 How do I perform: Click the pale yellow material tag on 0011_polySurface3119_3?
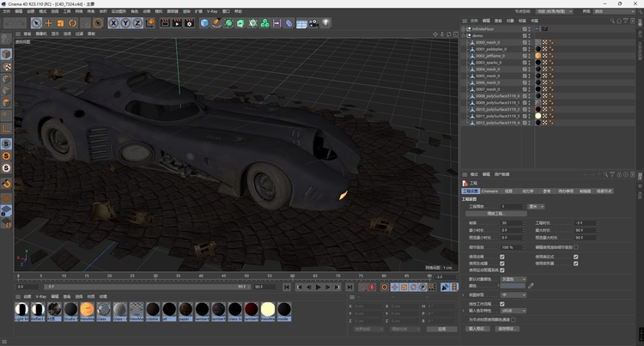click(x=538, y=116)
